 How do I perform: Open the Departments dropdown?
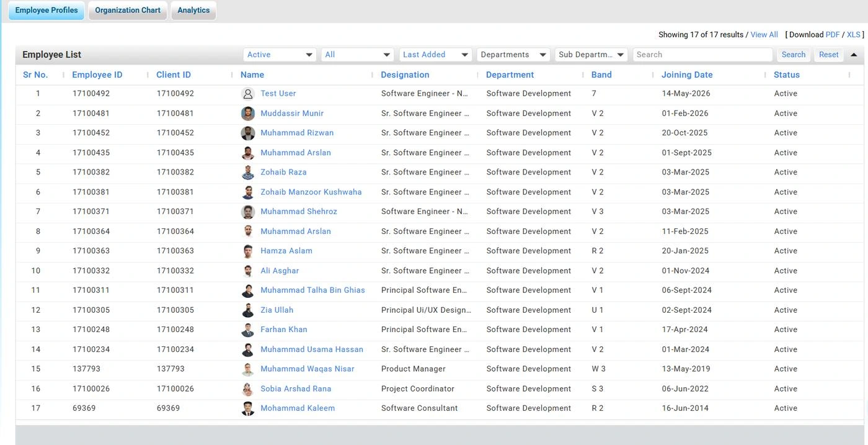513,55
